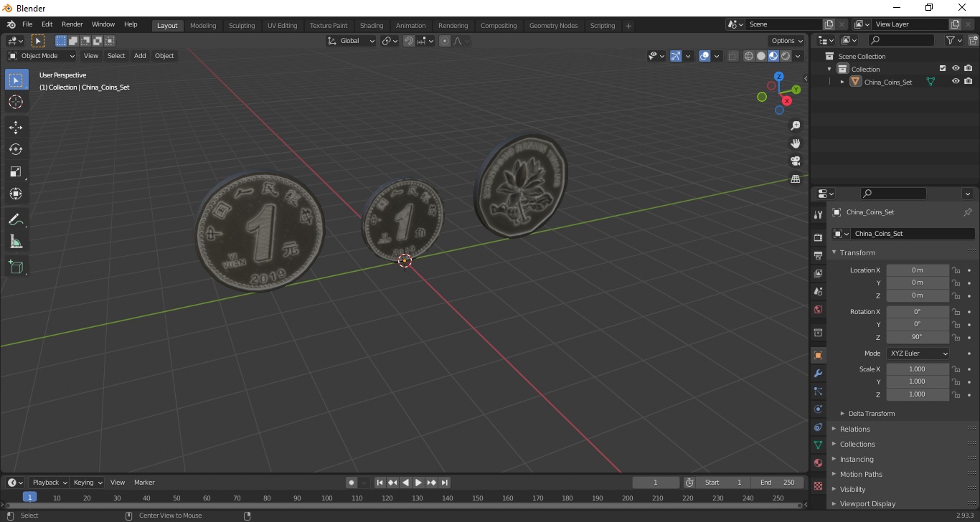Open the XYZ Euler rotation mode dropdown
Viewport: 980px width, 522px height.
918,353
